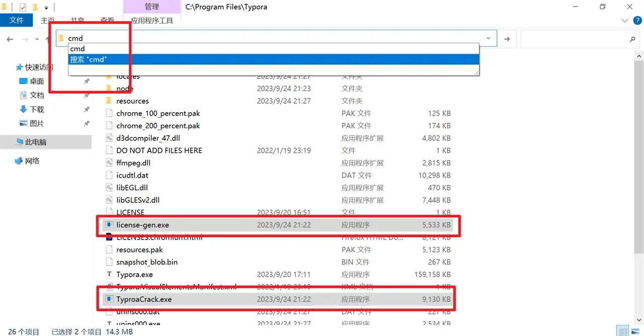Click the properties checkmark icon in title bar

click(23, 7)
